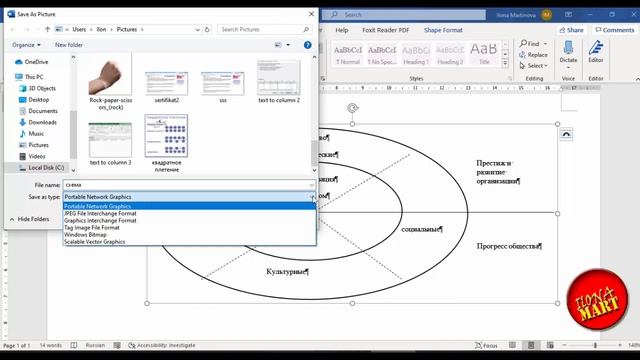
Task: Click the search magnifier icon in dialog
Action: pos(306,29)
